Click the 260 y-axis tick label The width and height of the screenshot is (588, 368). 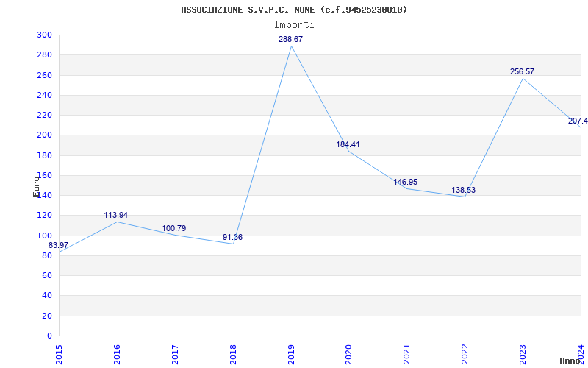44,75
